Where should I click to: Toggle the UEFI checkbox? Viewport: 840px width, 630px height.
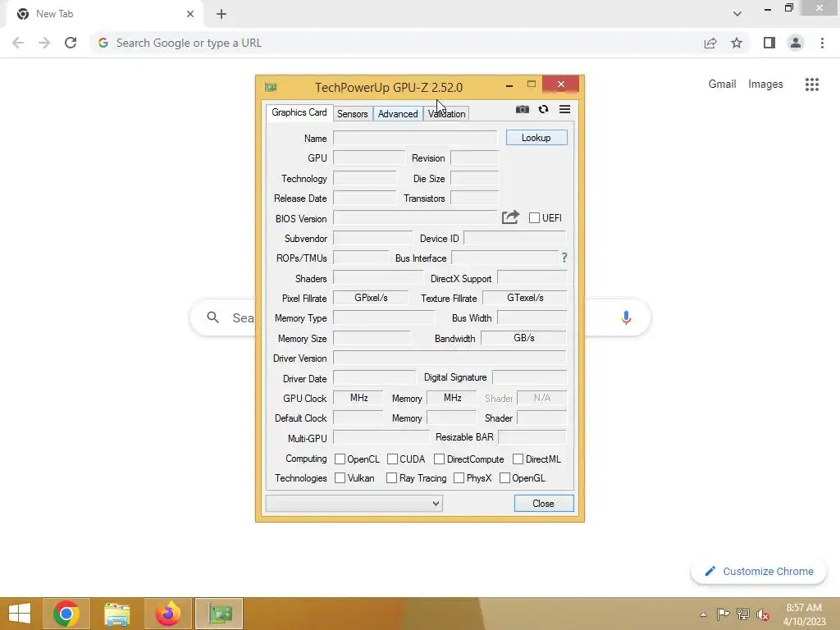point(534,217)
